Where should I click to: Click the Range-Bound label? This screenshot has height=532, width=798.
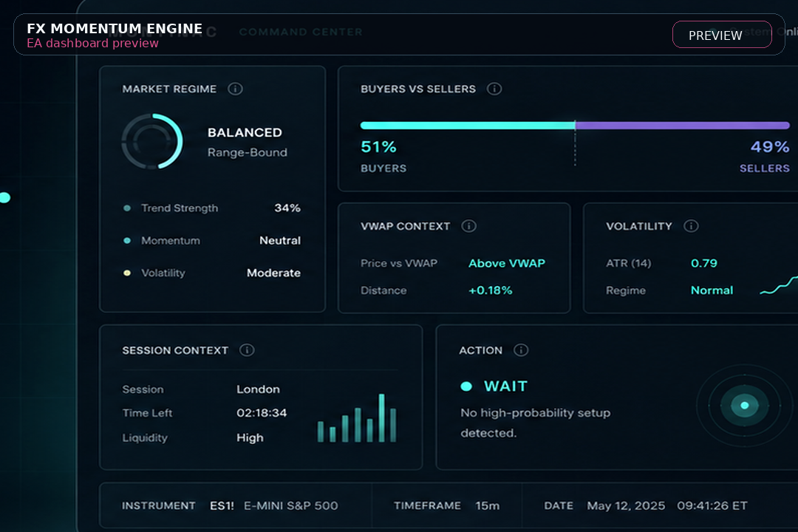248,152
